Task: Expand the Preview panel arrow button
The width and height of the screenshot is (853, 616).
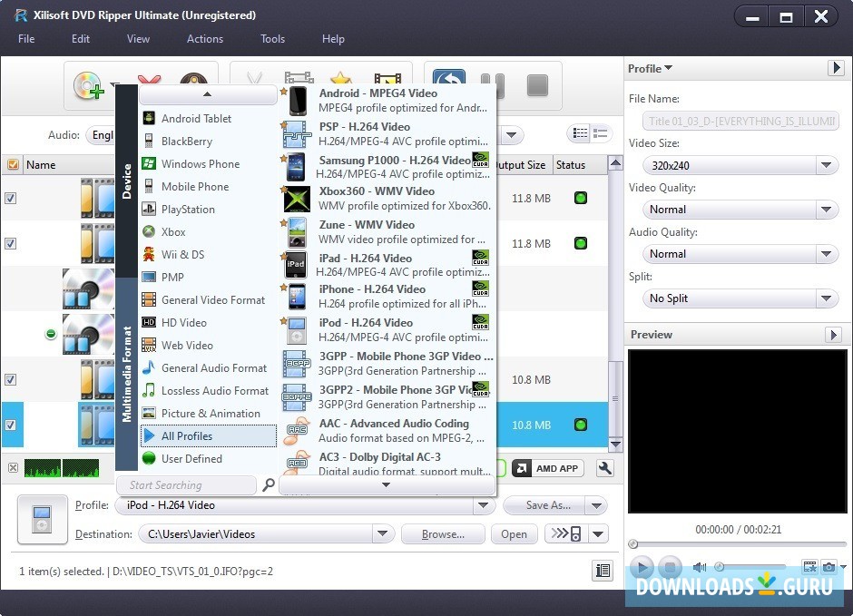Action: click(x=833, y=335)
